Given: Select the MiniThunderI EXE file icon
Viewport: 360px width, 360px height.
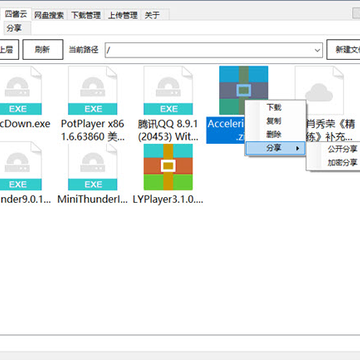Looking at the screenshot, I should point(92,166).
